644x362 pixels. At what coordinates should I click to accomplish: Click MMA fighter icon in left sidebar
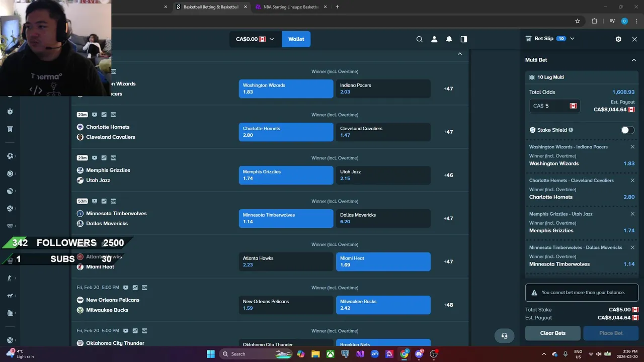tap(10, 278)
